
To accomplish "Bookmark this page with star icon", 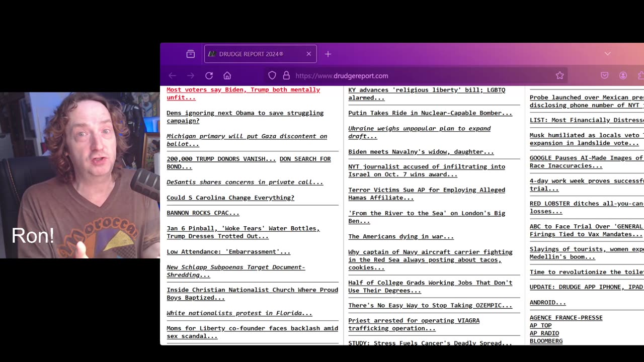I will tap(559, 75).
